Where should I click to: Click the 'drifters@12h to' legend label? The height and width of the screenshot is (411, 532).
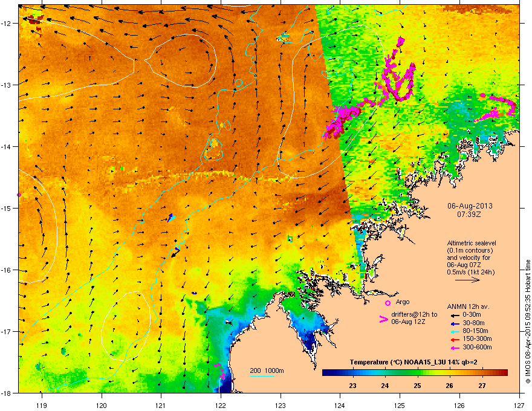pyautogui.click(x=414, y=315)
